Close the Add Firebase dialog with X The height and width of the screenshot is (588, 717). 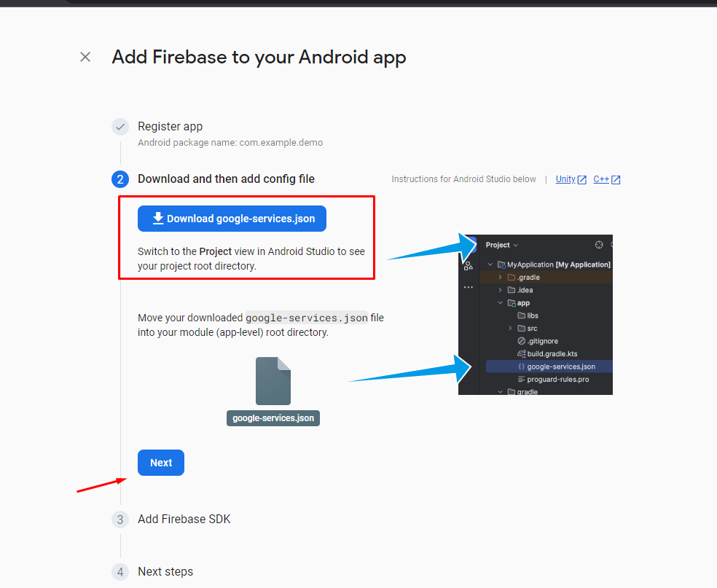(x=85, y=57)
